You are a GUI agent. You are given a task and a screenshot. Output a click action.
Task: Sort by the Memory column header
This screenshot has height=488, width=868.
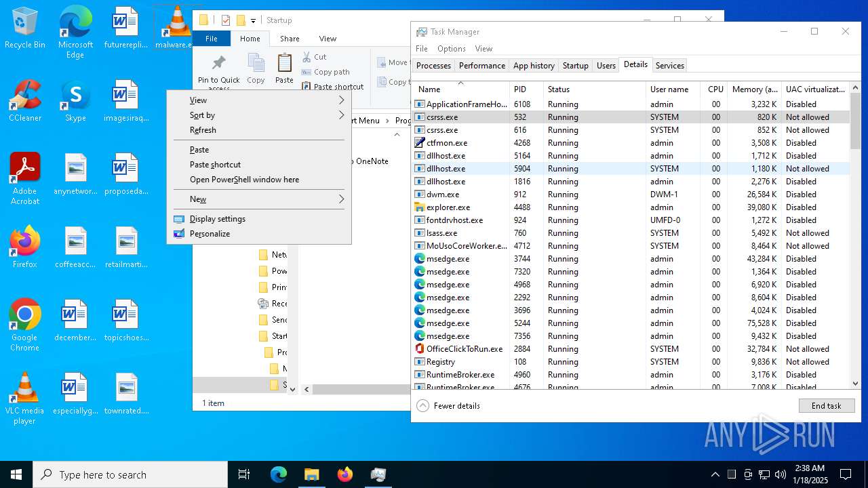(x=754, y=89)
